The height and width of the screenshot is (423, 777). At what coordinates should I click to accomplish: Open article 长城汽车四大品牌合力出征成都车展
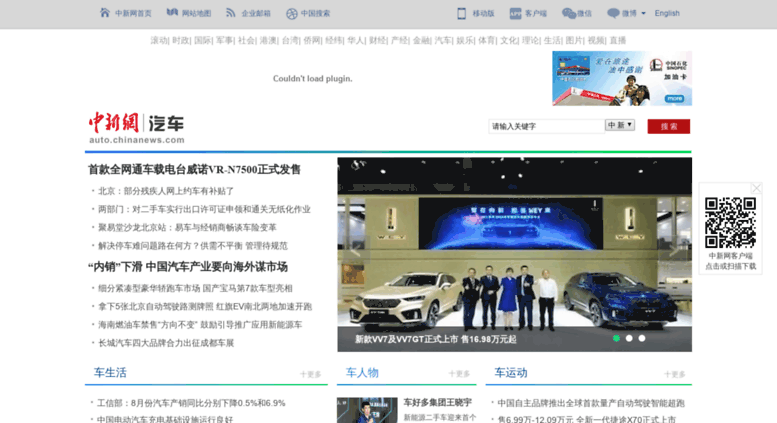(x=166, y=343)
